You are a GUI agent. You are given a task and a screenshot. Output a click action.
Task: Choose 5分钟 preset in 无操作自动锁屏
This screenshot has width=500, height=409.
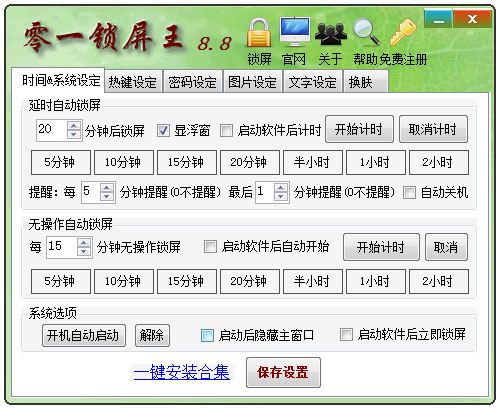pos(61,281)
